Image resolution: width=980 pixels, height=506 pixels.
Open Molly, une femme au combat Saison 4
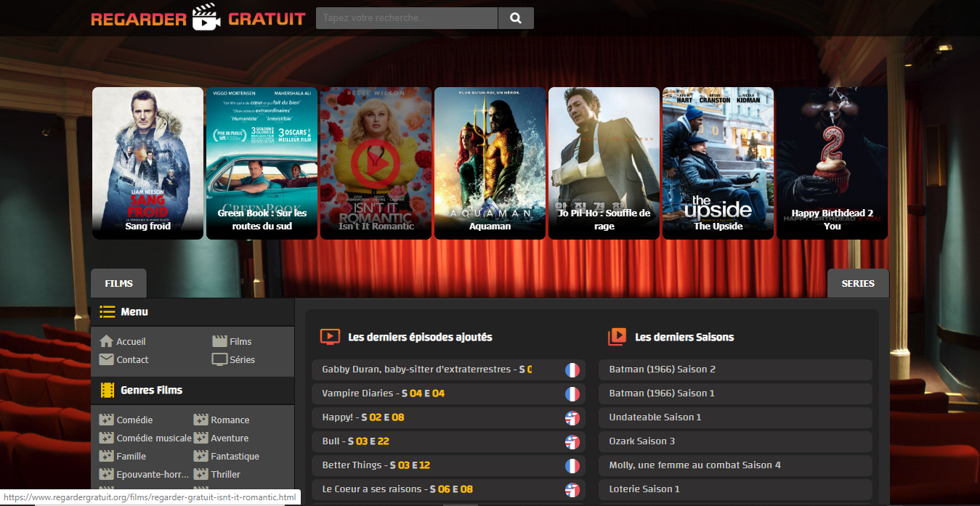tap(735, 465)
